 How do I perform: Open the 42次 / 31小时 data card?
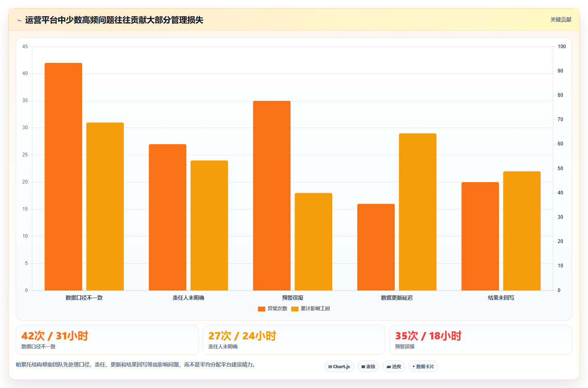[x=107, y=340]
